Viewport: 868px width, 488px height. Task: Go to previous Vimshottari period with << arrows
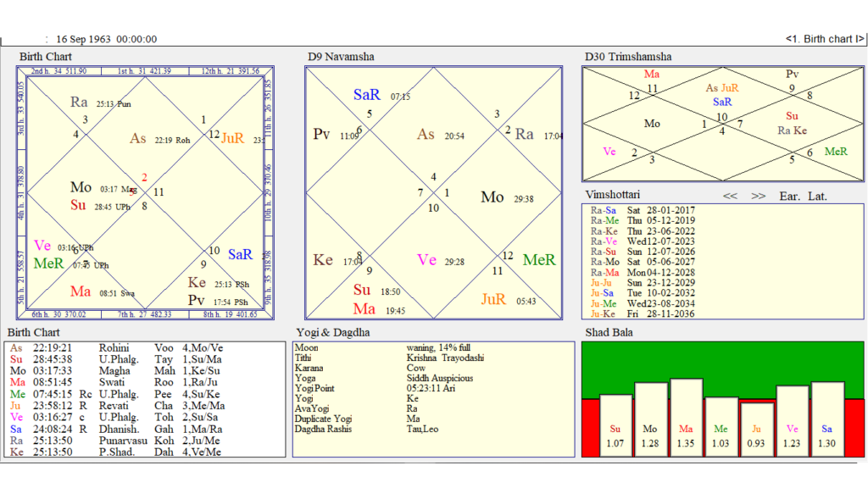coord(730,196)
